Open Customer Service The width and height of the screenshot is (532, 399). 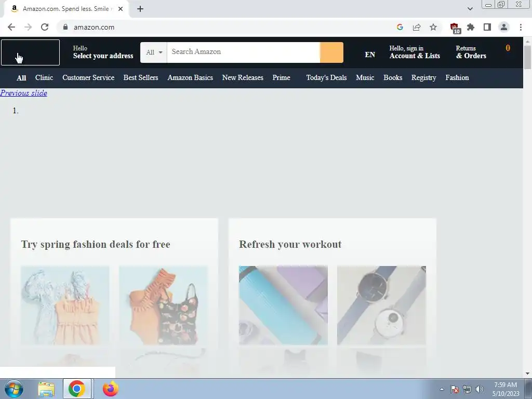click(x=88, y=78)
